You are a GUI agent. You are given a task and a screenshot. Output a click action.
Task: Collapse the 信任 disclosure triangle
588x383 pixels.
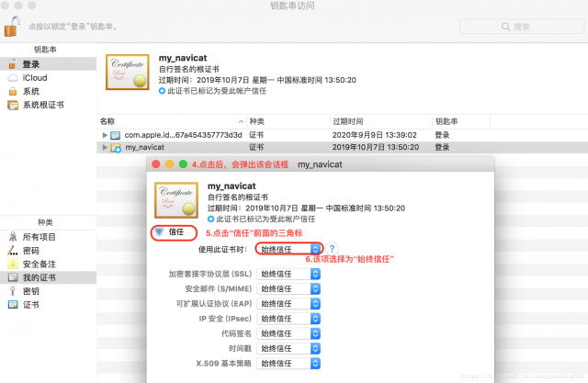click(x=159, y=232)
